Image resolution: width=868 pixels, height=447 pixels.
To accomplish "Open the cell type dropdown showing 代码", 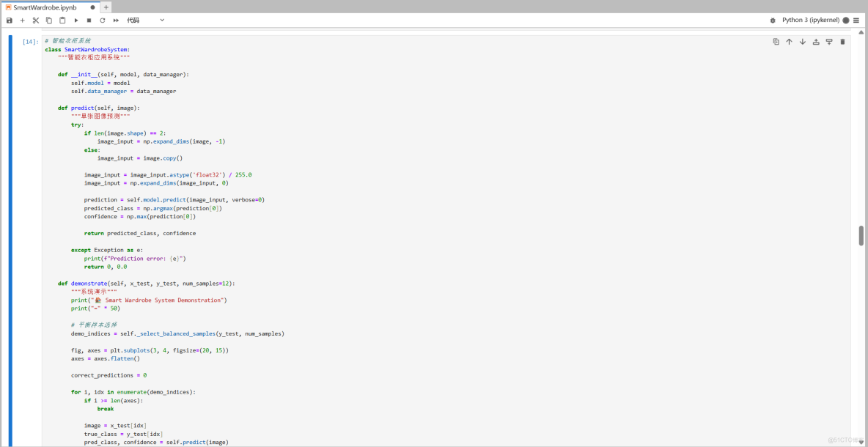I will pos(147,20).
